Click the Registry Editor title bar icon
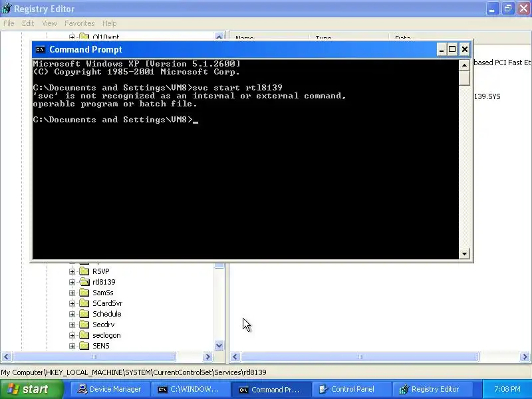 6,9
